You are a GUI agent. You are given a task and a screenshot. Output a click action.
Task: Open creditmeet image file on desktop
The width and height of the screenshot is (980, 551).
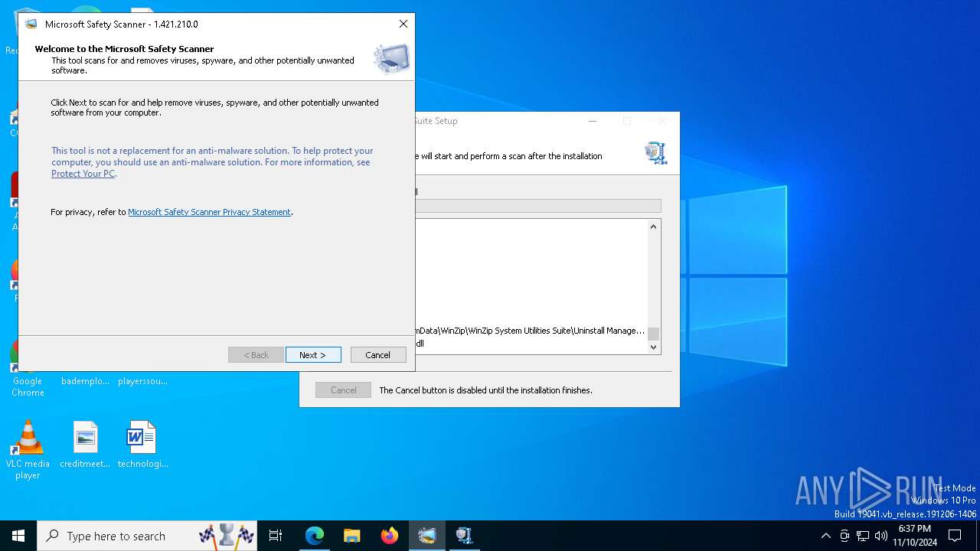click(85, 445)
